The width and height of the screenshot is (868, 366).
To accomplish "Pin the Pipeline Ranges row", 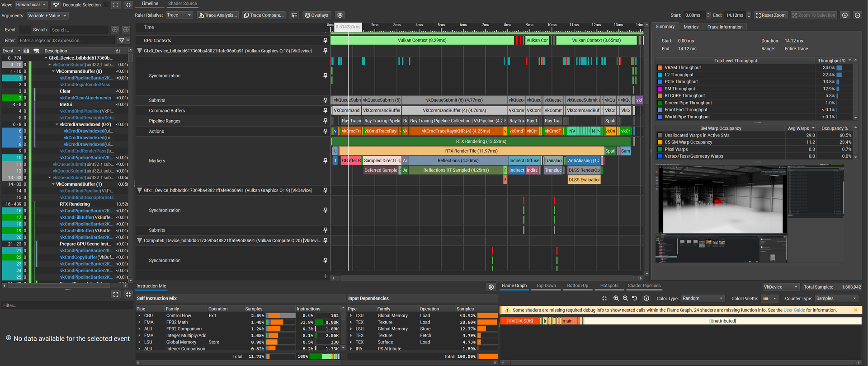I will coord(325,121).
